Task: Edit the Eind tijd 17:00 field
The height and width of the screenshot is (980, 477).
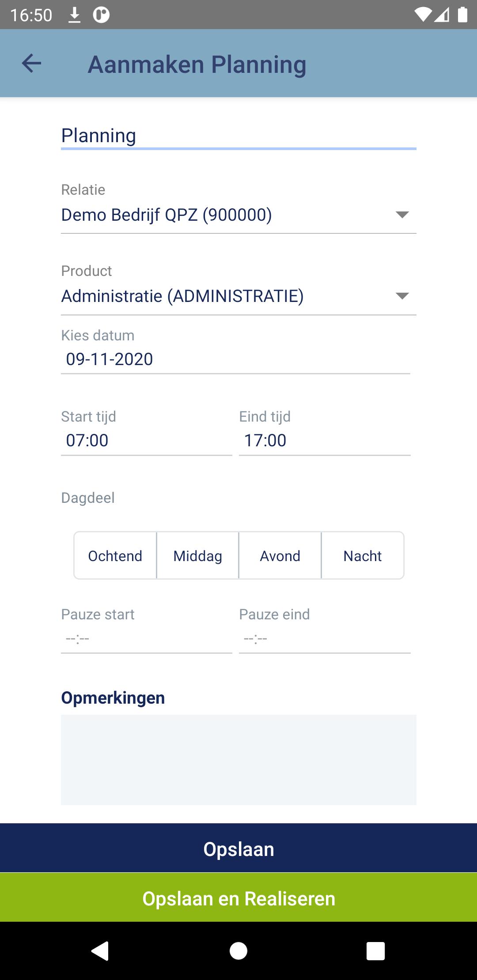Action: 325,441
